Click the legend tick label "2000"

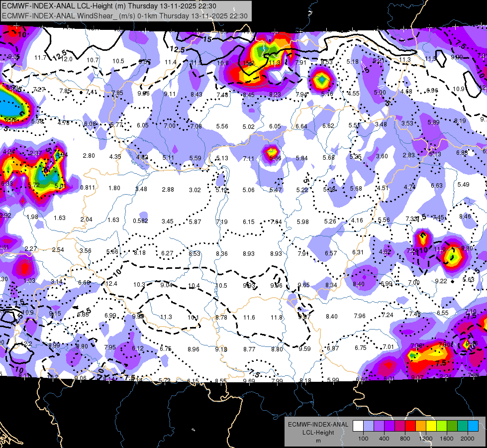point(467,439)
